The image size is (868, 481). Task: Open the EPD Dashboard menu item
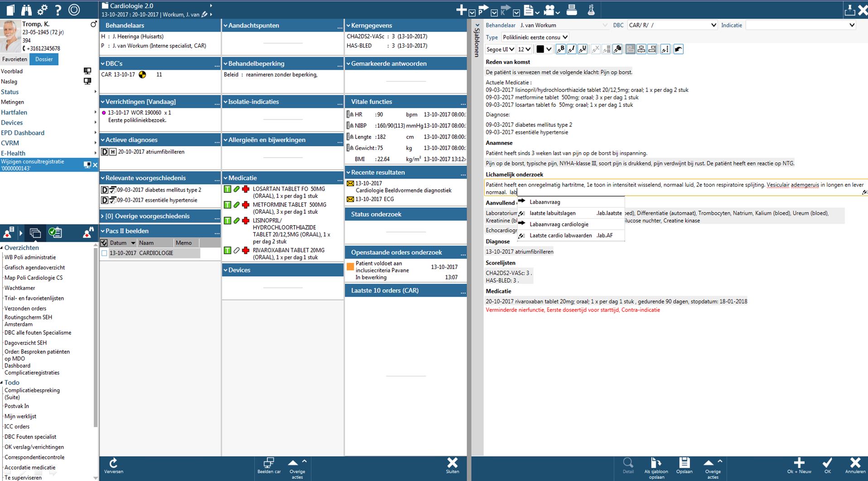tap(23, 133)
